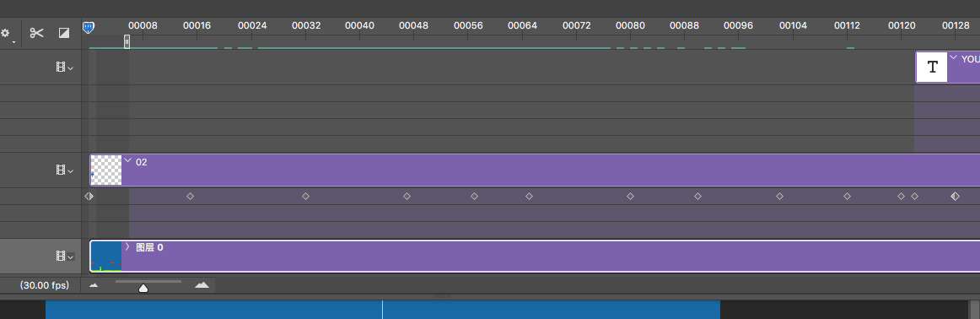The width and height of the screenshot is (980, 319).
Task: Click the zoom out small mountains icon
Action: point(94,285)
